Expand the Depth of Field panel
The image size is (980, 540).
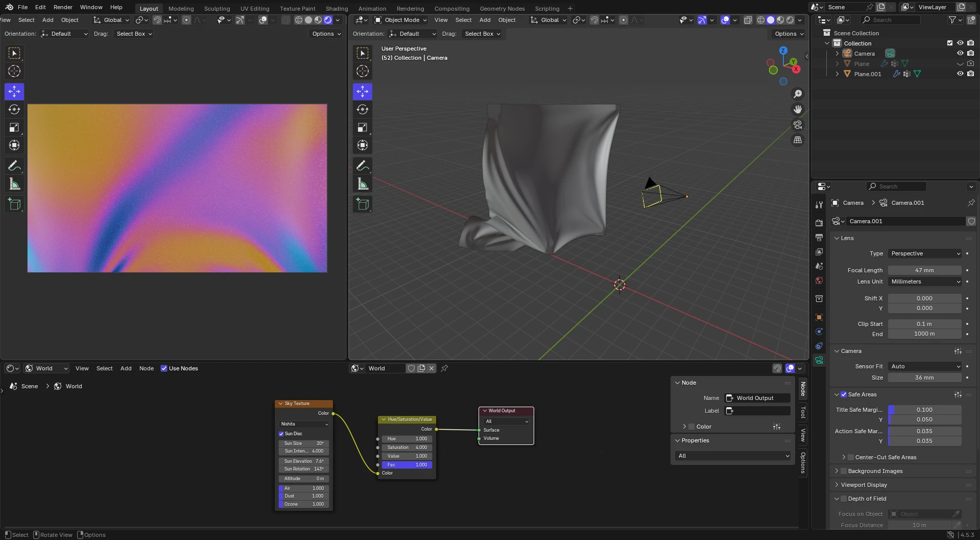pos(837,498)
